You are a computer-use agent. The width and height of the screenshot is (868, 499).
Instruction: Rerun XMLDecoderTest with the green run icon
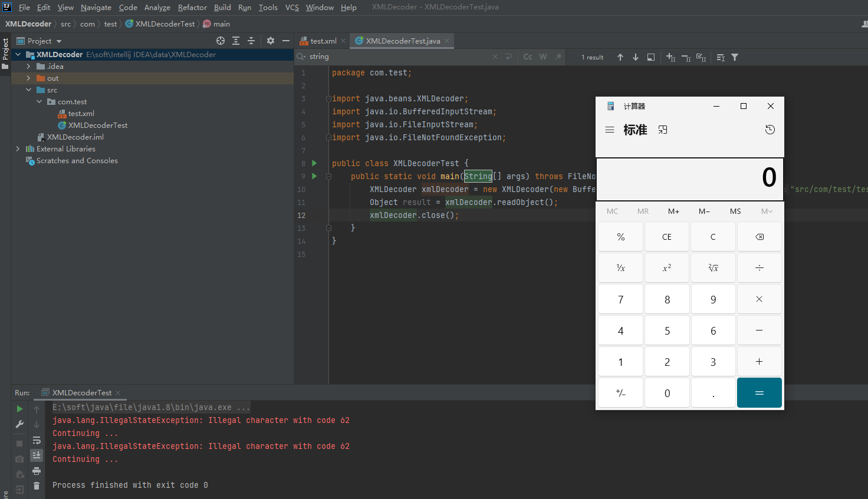[x=19, y=409]
